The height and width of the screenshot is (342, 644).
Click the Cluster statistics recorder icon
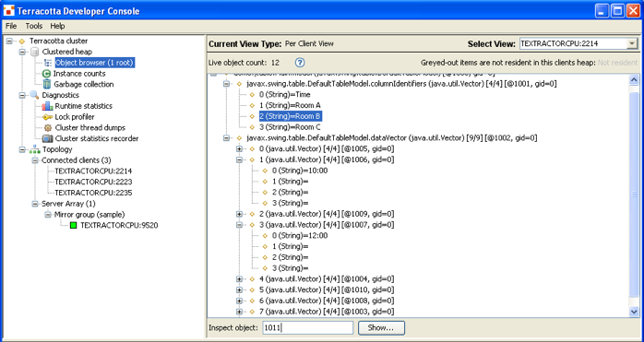coord(48,138)
